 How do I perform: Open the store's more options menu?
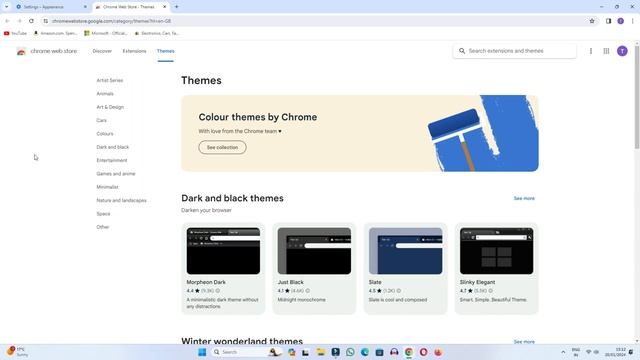pyautogui.click(x=591, y=51)
